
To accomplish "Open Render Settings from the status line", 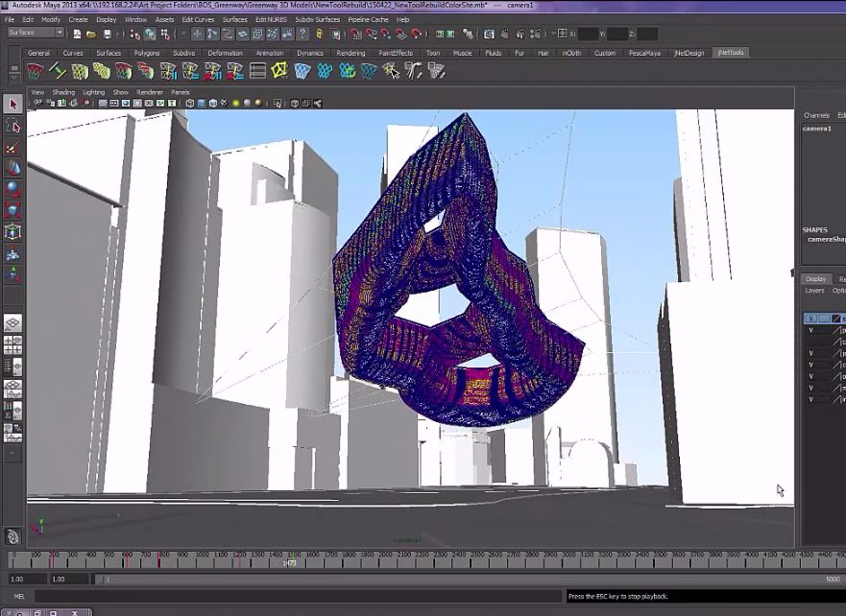I will [535, 34].
